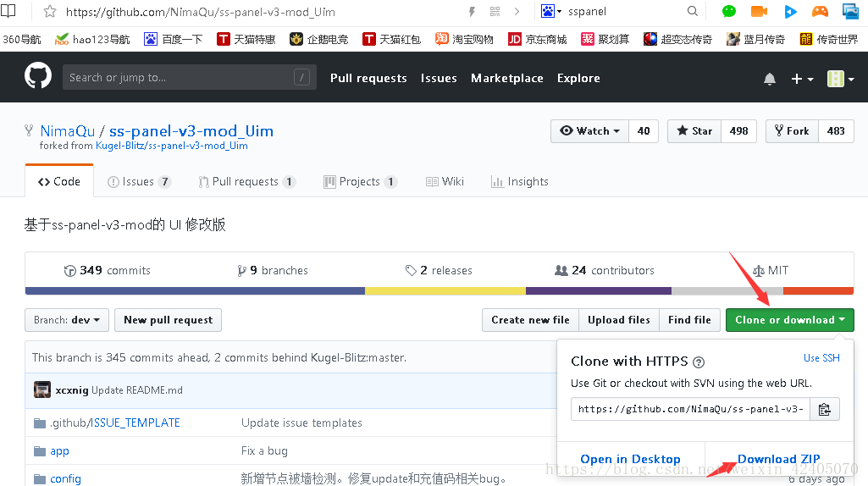Click the help question mark beside Clone with HTTPS
The width and height of the screenshot is (868, 486).
tap(699, 362)
